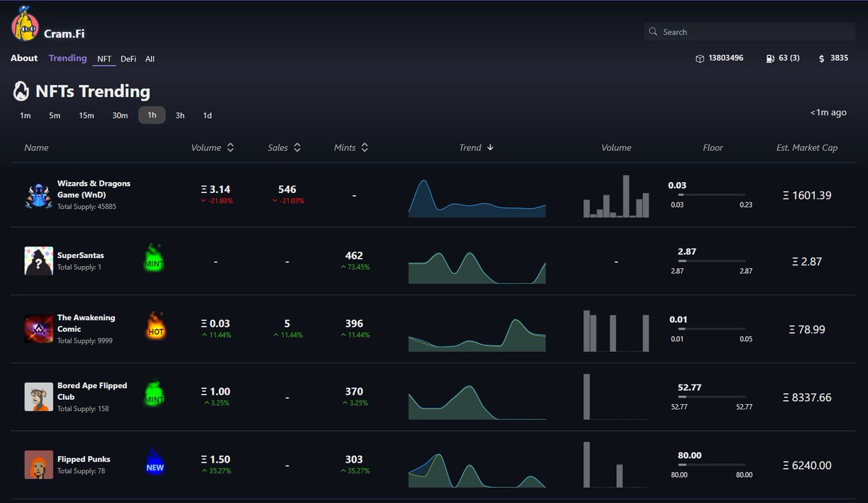This screenshot has width=868, height=503.
Task: Click the Name column header
Action: [x=36, y=147]
